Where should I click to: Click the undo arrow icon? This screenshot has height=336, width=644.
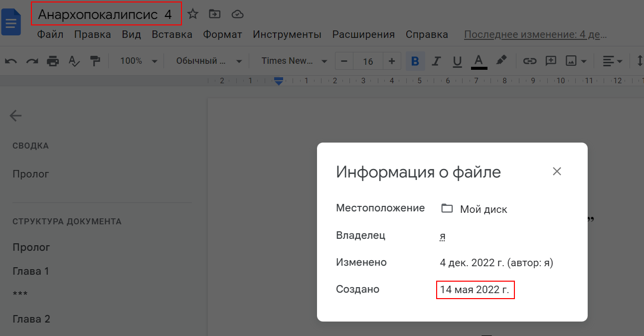point(11,61)
